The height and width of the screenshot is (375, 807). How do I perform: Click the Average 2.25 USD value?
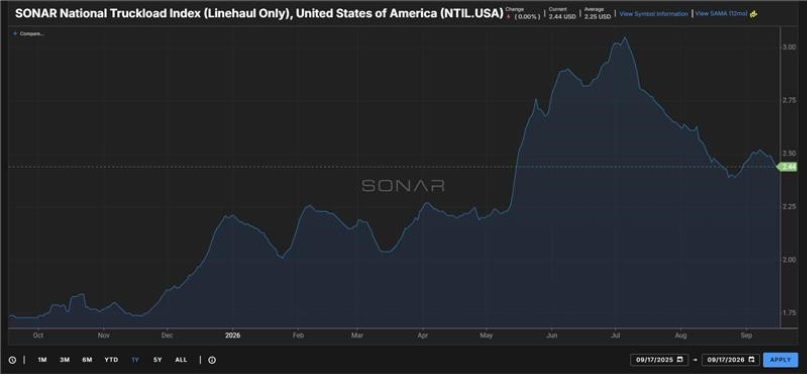tap(598, 17)
